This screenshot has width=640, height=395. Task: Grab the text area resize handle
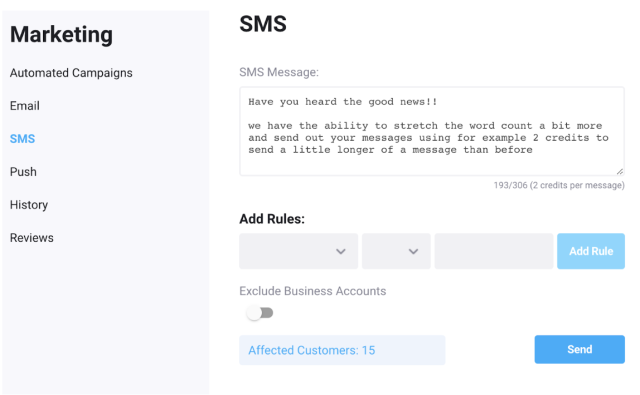point(620,172)
